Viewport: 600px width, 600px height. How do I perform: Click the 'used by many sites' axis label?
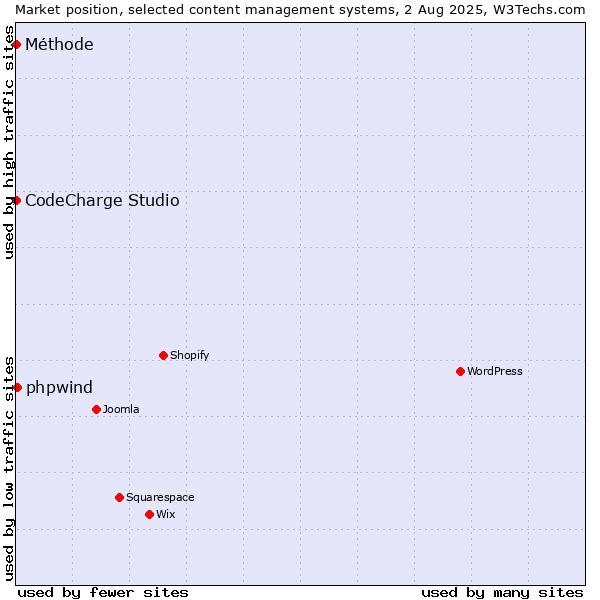tap(502, 593)
